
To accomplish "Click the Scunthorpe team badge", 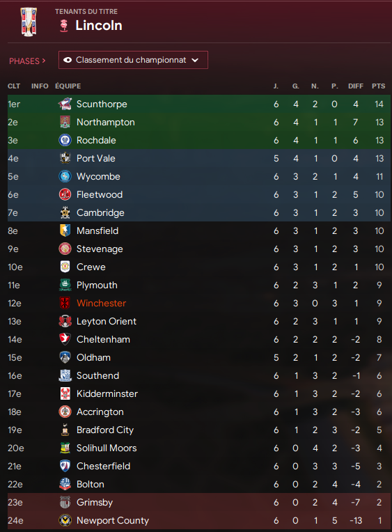I will point(65,104).
